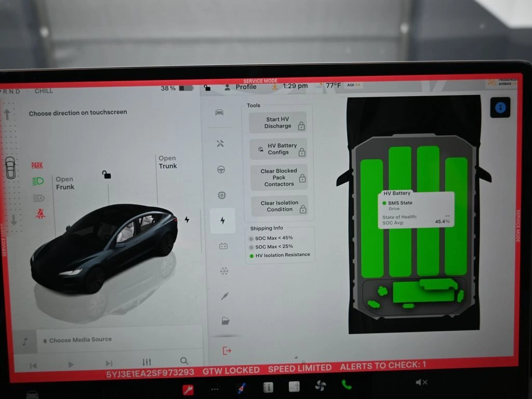Unmute volume using the speaker icon

421,382
